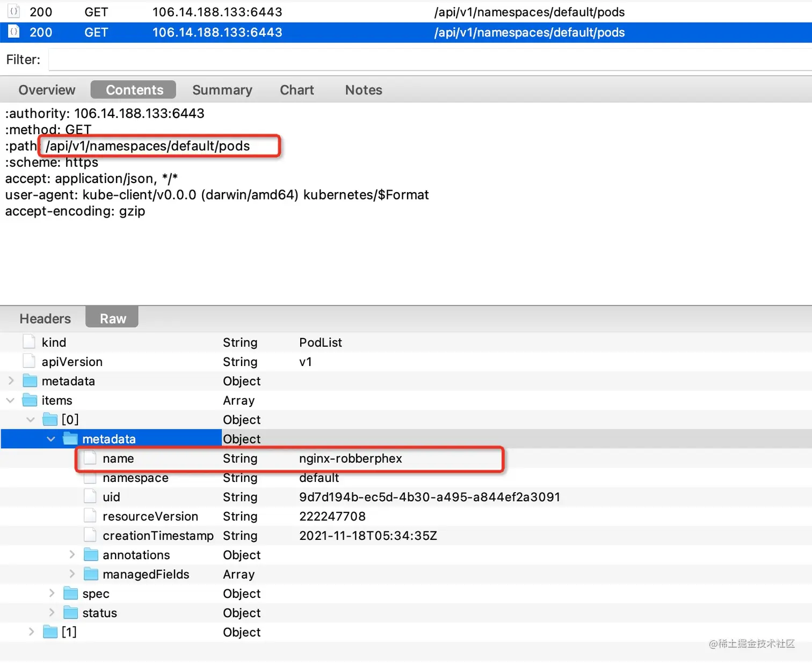Click the namespace value default

tap(319, 477)
